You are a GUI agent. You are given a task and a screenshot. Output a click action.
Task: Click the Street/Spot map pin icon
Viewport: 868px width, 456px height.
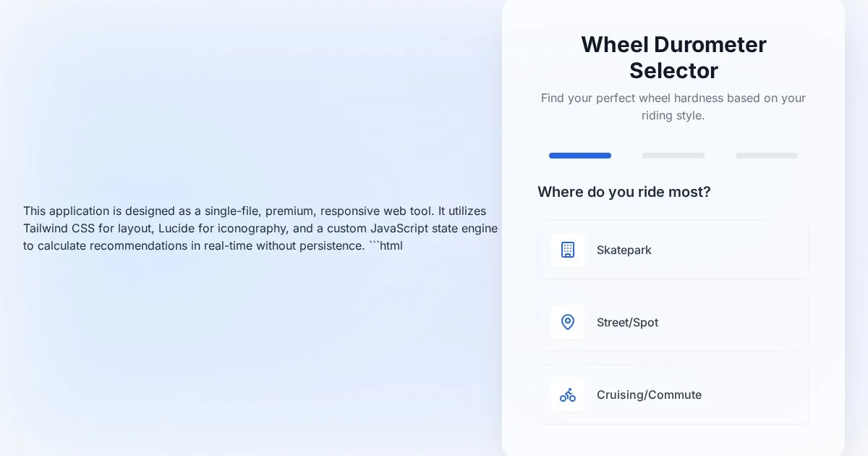coord(568,322)
